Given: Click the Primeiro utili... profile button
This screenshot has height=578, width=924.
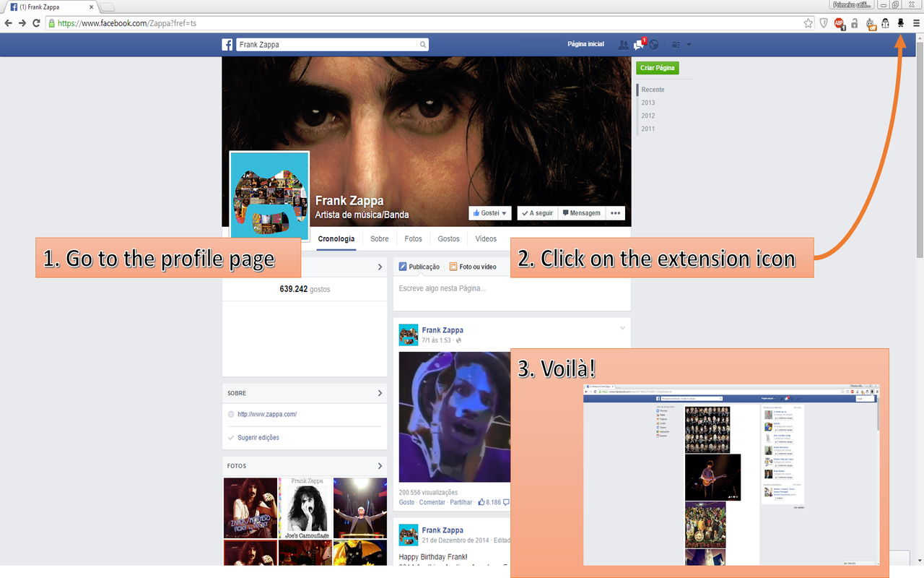Looking at the screenshot, I should 853,5.
